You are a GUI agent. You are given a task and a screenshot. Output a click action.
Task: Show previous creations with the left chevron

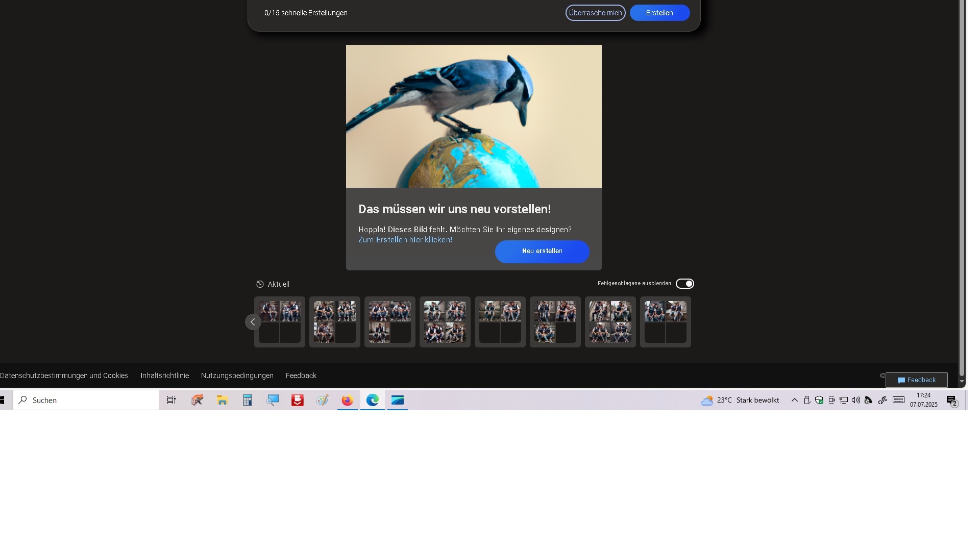point(253,322)
